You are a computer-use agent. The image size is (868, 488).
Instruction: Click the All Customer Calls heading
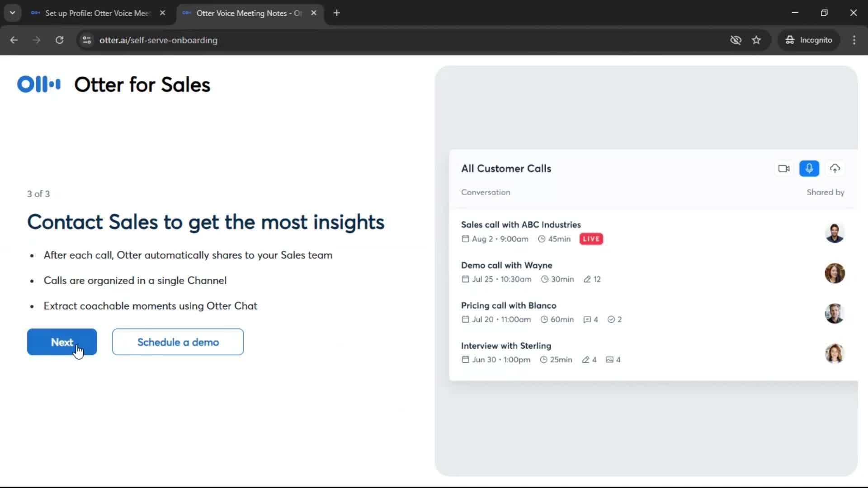tap(506, 169)
